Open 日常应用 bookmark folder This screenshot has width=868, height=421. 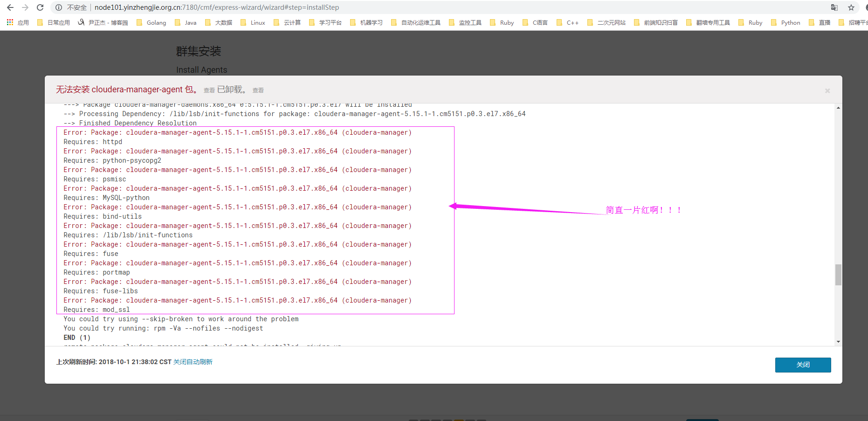(53, 22)
